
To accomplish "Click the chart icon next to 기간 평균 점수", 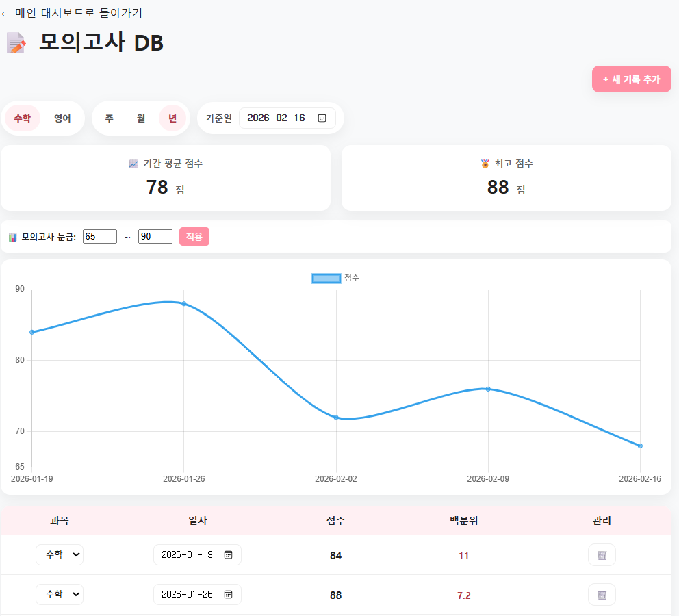I will [x=133, y=164].
